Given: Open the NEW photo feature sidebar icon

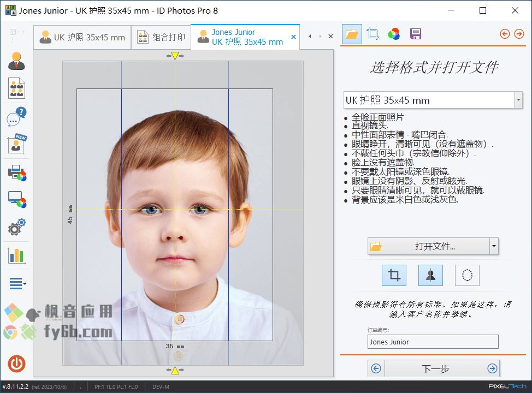Looking at the screenshot, I should click(x=17, y=144).
